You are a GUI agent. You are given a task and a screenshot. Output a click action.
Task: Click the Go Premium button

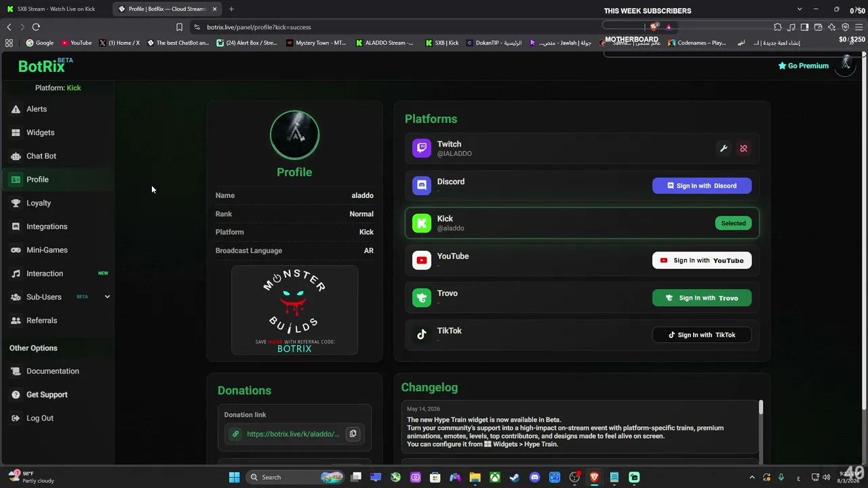804,66
